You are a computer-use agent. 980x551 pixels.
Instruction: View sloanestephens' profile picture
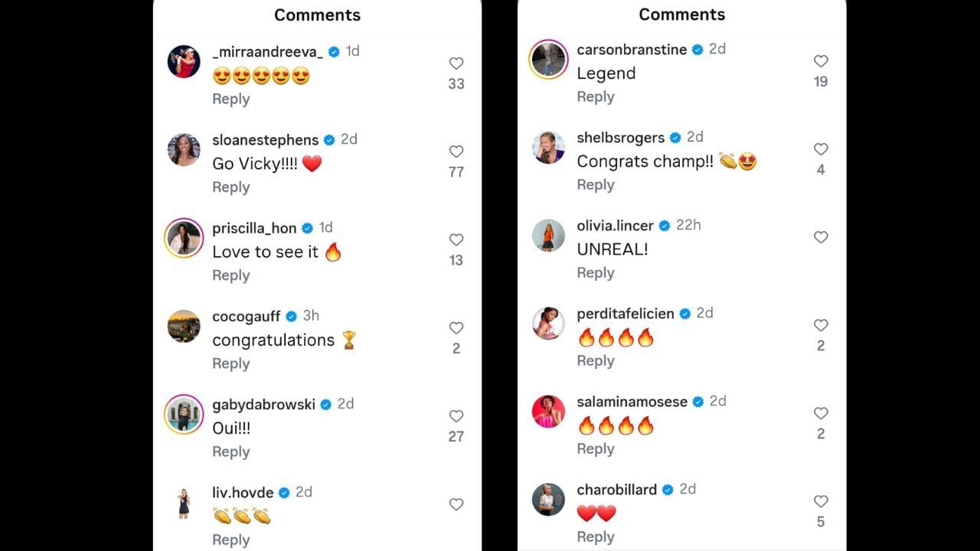[184, 151]
